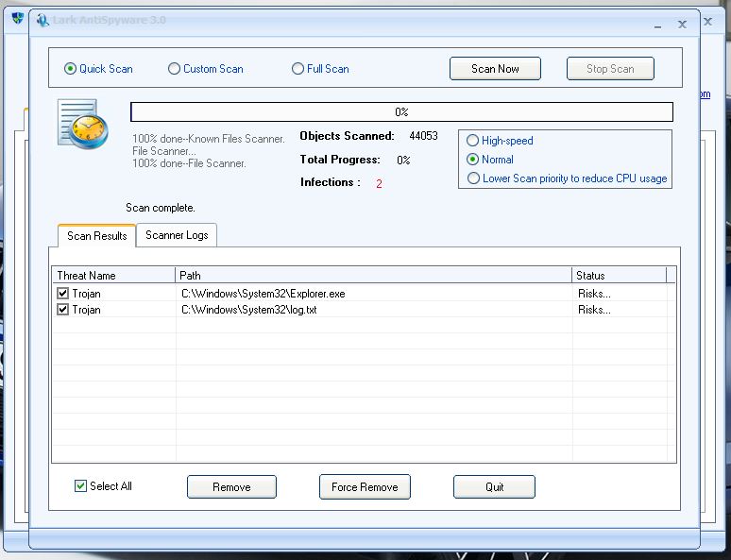Viewport: 731px width, 560px height.
Task: Switch to Full Scan mode
Action: (x=297, y=69)
